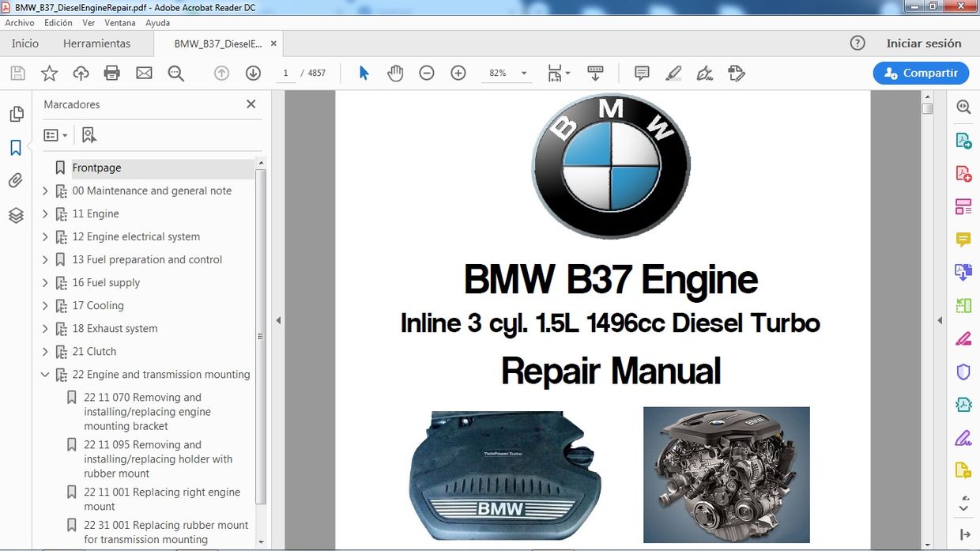This screenshot has width=980, height=551.
Task: Select the Fill & Sign tool
Action: (x=963, y=437)
